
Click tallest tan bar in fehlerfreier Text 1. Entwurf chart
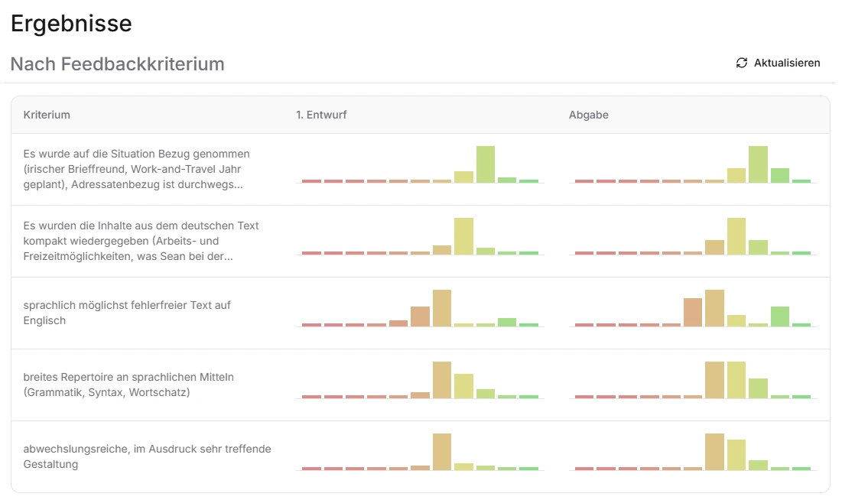442,308
